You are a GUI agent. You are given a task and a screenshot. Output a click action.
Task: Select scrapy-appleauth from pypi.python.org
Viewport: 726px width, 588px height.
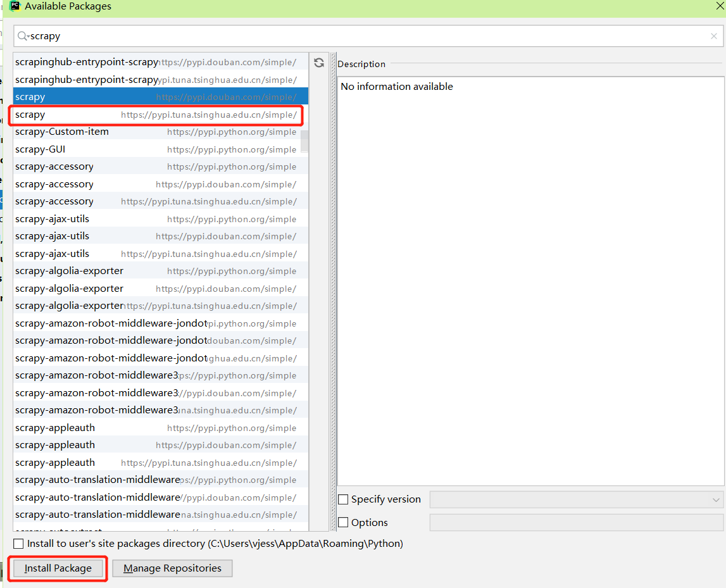click(x=161, y=428)
